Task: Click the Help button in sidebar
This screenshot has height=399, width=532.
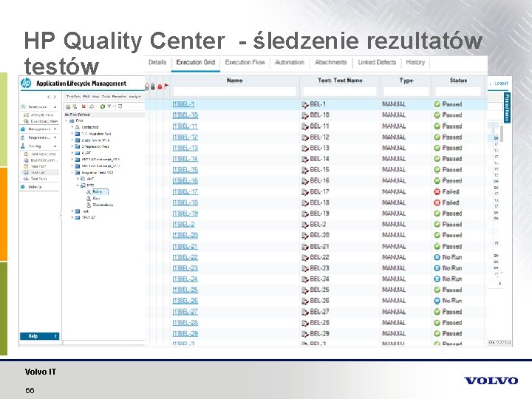Action: 39,336
